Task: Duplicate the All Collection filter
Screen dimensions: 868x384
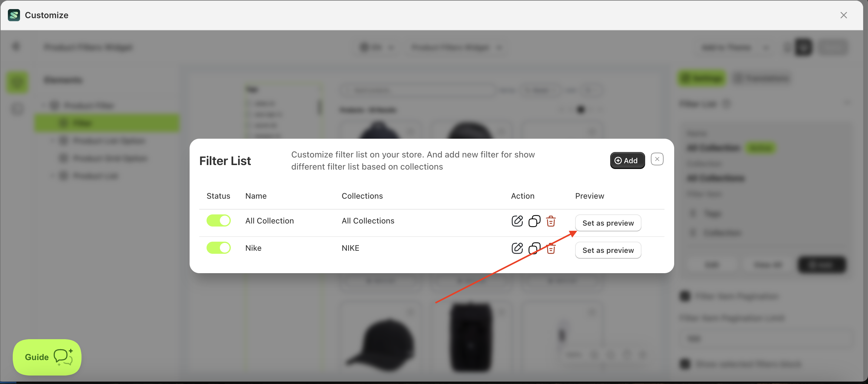Action: click(x=534, y=221)
